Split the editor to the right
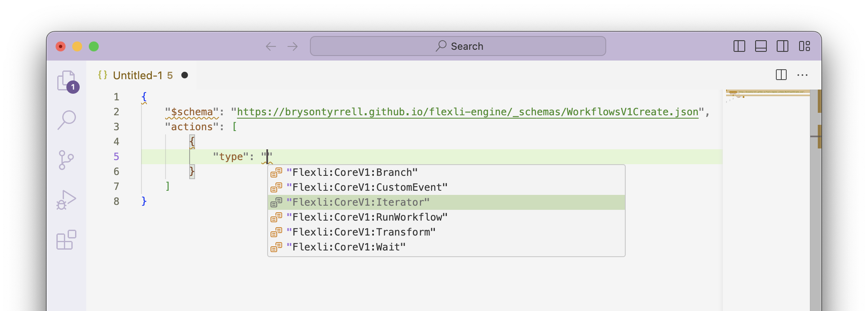Screen dimensions: 868x311 [x=781, y=75]
